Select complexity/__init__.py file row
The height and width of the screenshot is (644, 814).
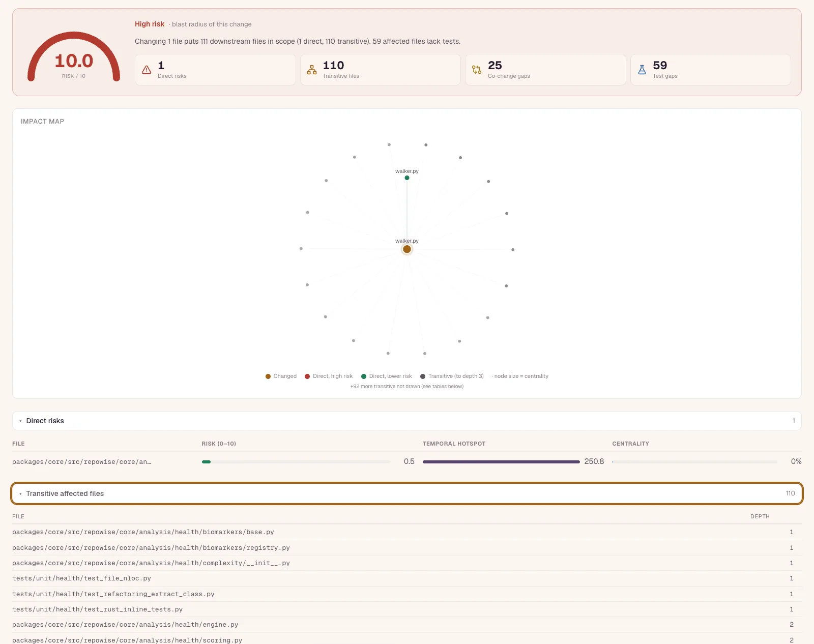tap(407, 563)
